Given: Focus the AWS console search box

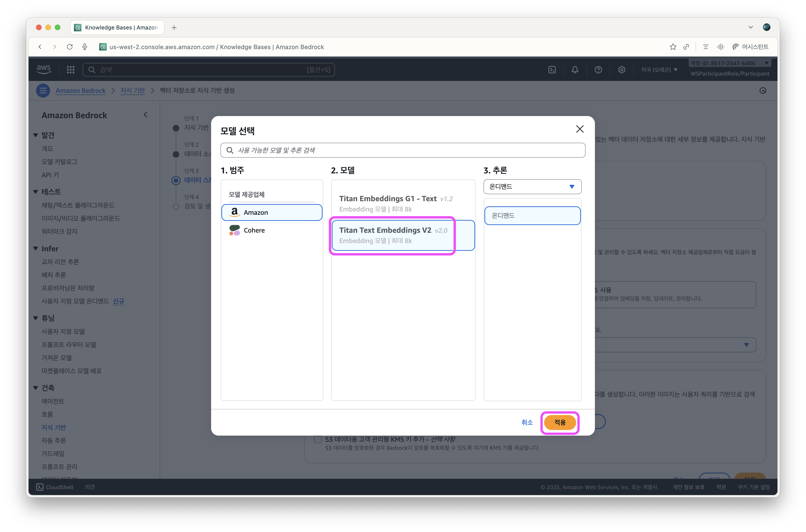Looking at the screenshot, I should tap(209, 69).
